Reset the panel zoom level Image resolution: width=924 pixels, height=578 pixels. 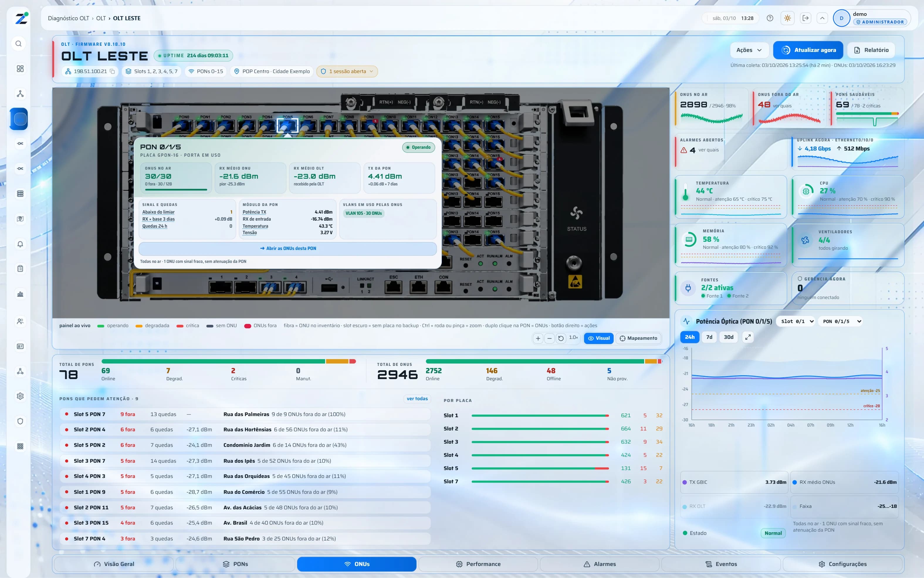click(561, 338)
